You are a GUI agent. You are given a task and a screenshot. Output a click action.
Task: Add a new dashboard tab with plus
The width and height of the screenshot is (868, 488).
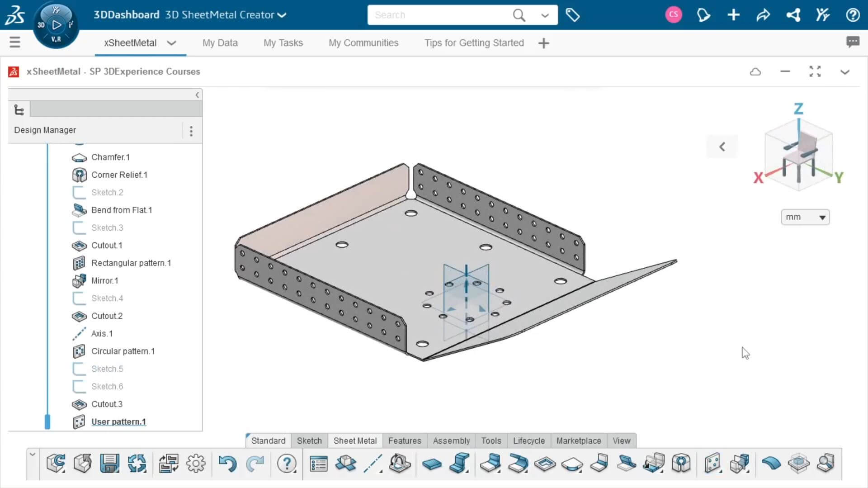pyautogui.click(x=544, y=43)
